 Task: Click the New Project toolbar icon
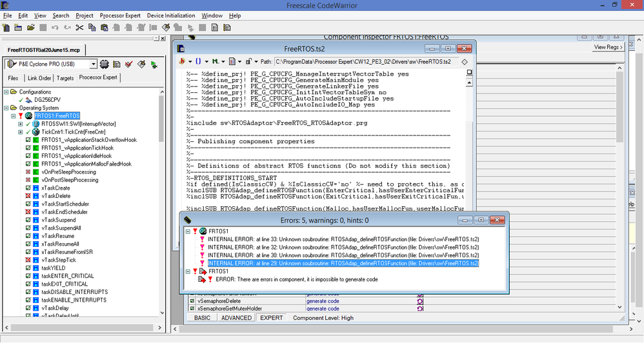pyautogui.click(x=18, y=28)
